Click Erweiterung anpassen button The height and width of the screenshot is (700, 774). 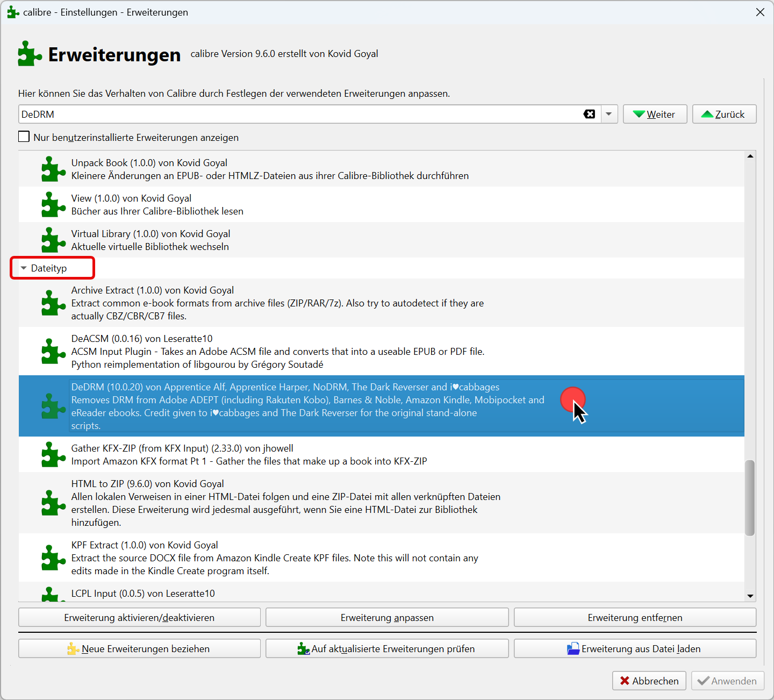[387, 617]
